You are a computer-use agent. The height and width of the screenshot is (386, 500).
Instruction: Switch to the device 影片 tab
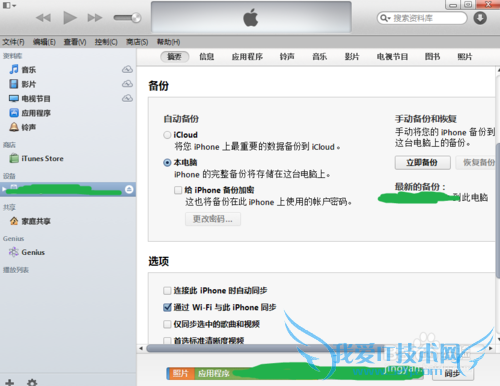pos(352,57)
